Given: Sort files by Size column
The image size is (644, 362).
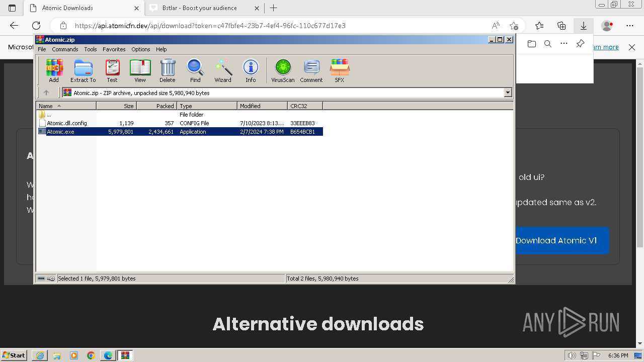Looking at the screenshot, I should (x=116, y=106).
